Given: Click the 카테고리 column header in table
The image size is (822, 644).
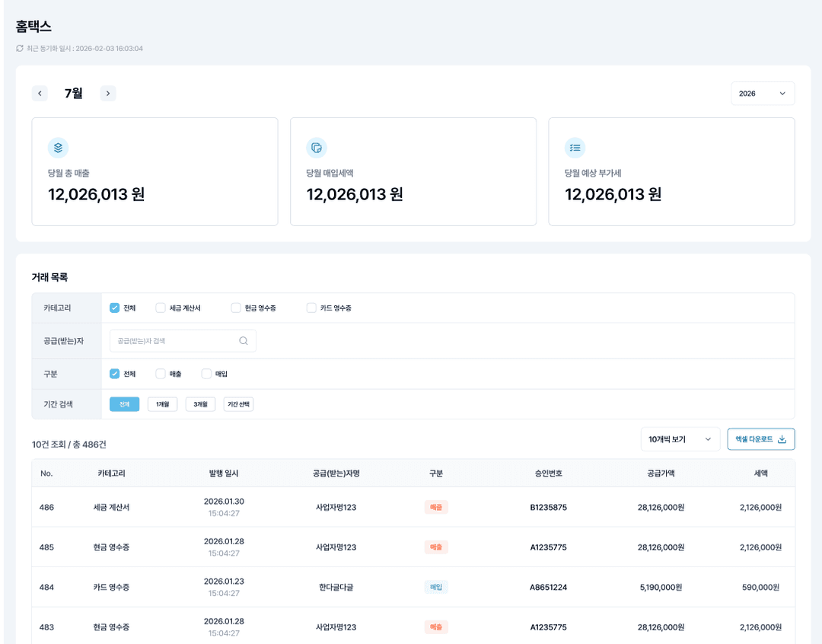Looking at the screenshot, I should 111,473.
